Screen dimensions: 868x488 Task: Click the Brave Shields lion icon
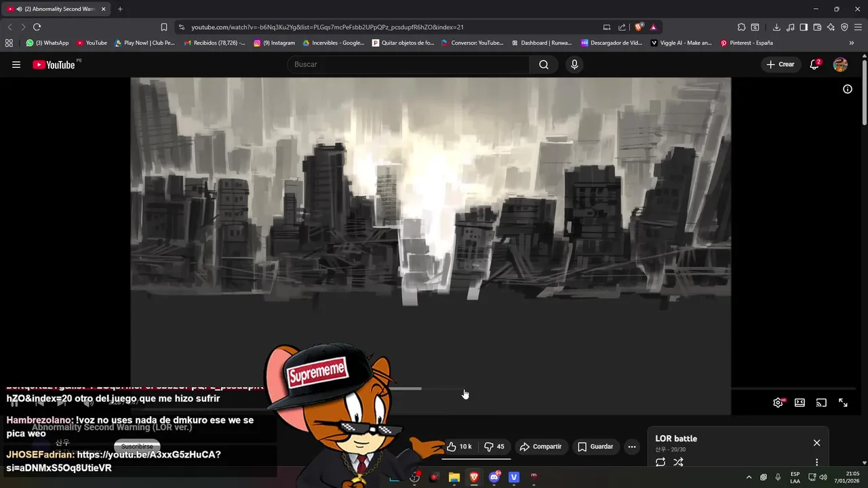click(639, 27)
